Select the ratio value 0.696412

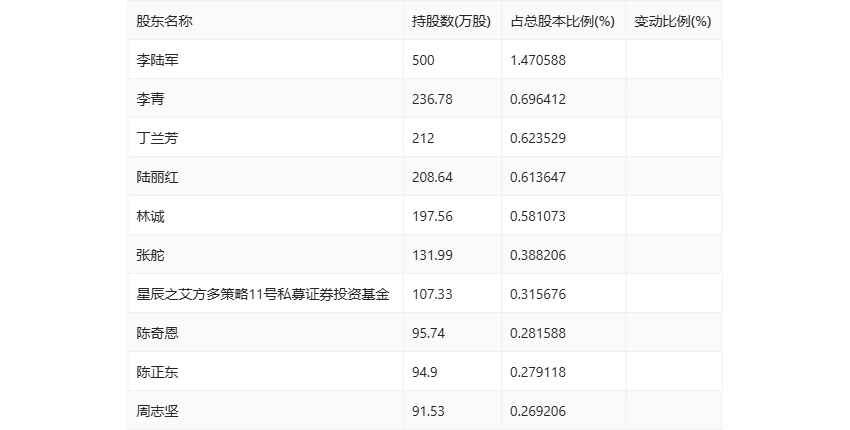pos(538,99)
